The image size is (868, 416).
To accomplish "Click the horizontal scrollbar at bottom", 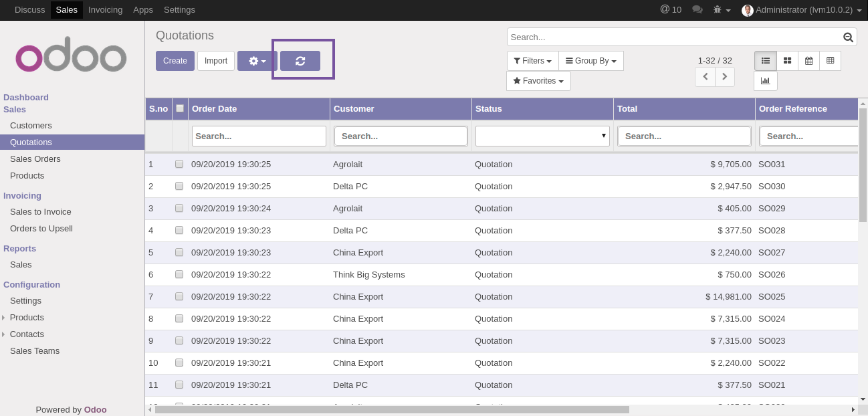I will pos(392,409).
